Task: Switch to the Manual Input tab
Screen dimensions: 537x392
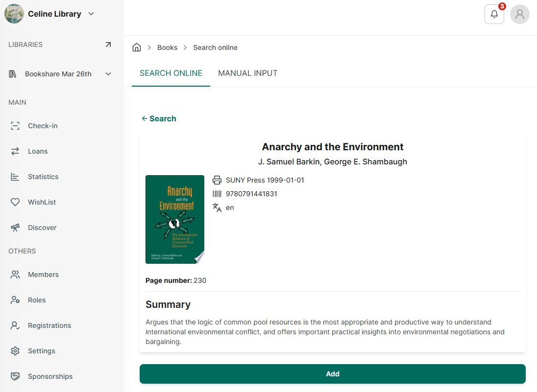Action: point(247,73)
